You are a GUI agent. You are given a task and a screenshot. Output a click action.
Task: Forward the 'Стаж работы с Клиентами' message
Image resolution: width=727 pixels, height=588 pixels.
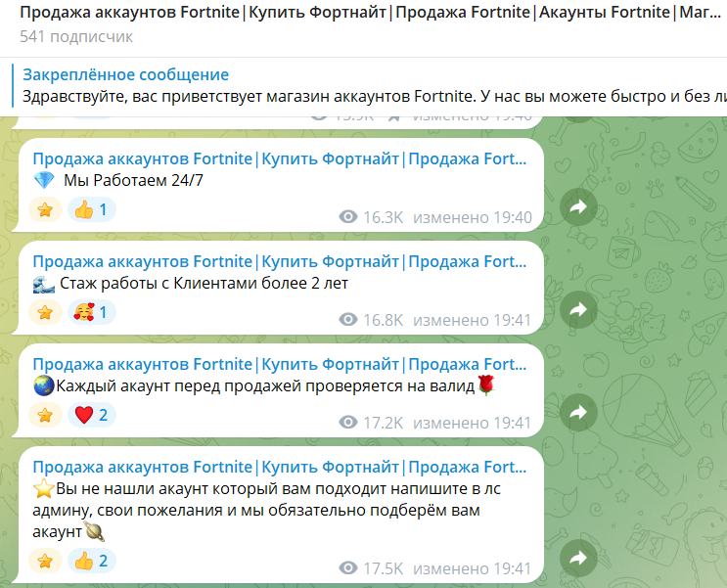pos(578,310)
